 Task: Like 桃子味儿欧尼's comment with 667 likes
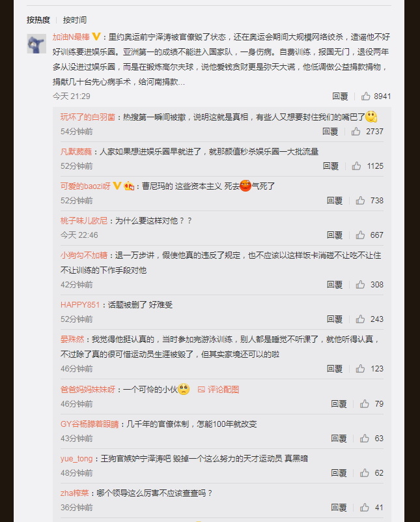[361, 235]
